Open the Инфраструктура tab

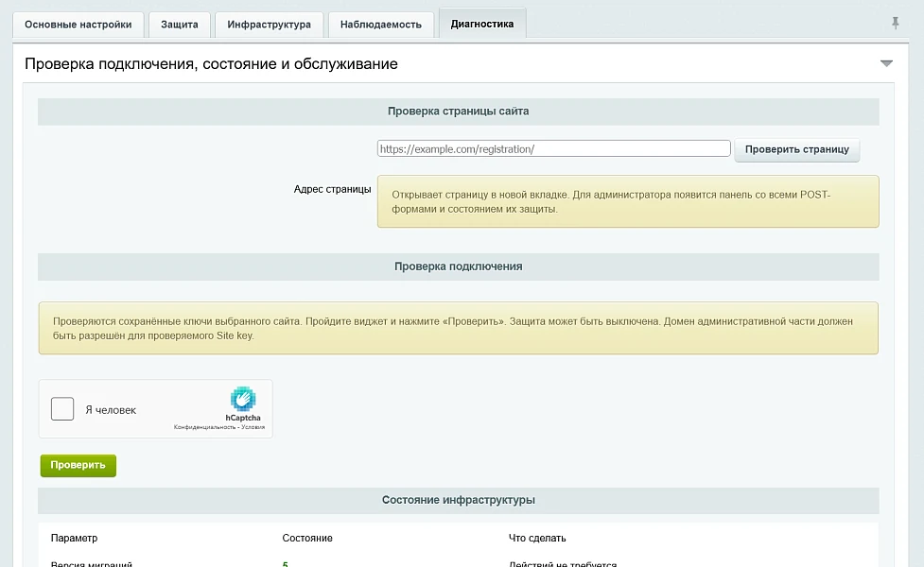[x=270, y=25]
